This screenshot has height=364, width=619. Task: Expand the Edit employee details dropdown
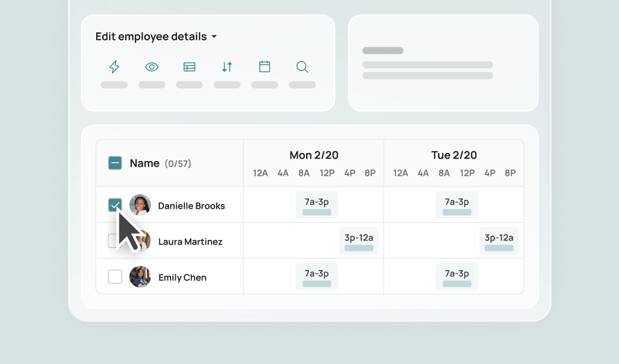(x=156, y=36)
